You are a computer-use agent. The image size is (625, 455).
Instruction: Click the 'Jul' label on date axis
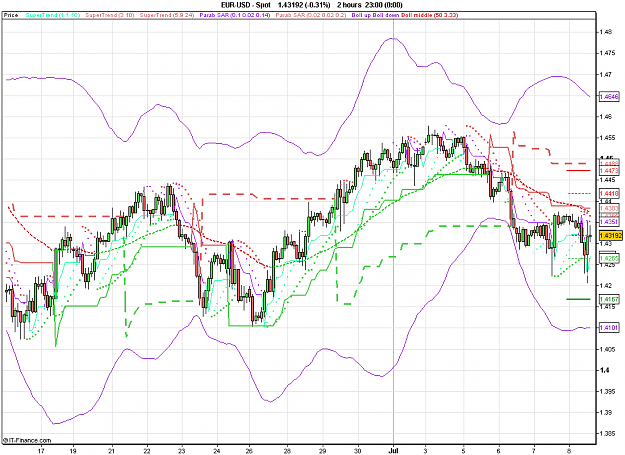(393, 451)
